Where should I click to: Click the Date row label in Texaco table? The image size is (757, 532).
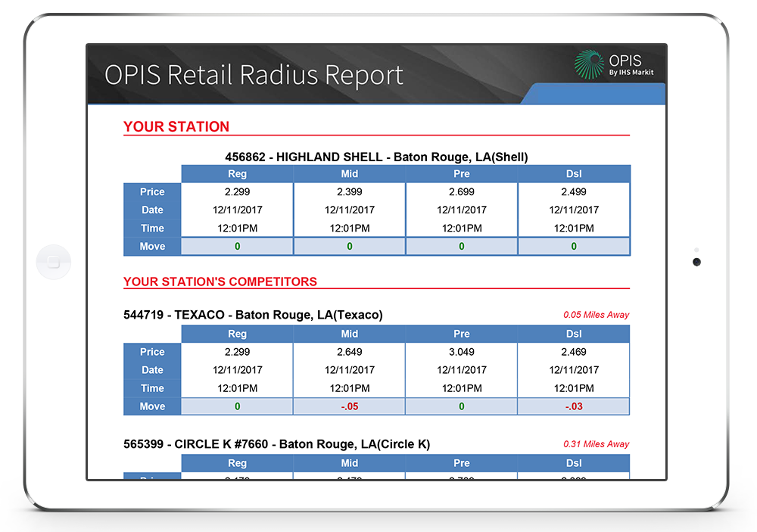click(x=152, y=370)
